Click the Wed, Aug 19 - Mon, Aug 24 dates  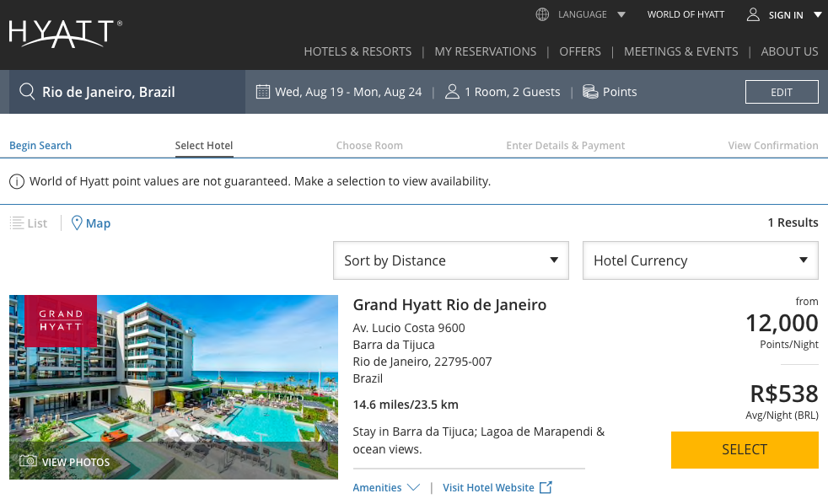(x=348, y=92)
